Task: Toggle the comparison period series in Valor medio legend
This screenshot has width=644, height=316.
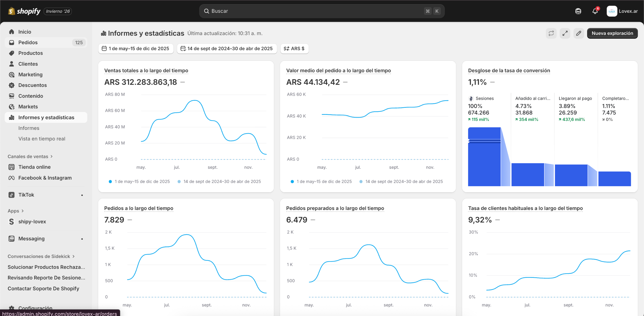Action: click(401, 182)
